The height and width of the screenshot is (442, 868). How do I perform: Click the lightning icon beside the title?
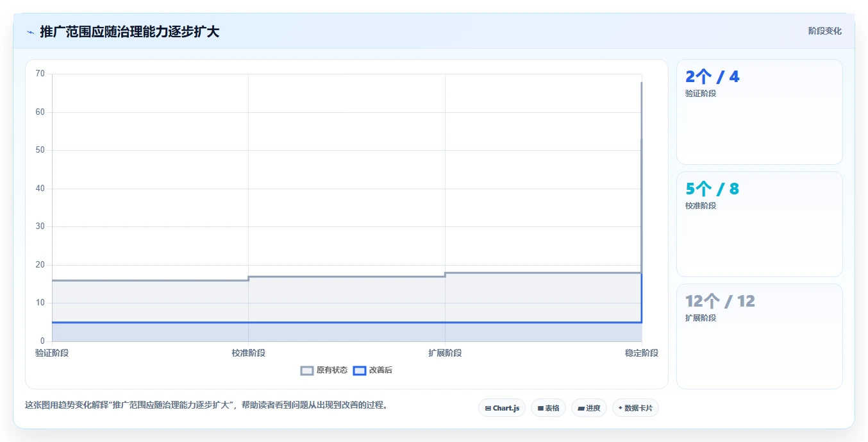[x=30, y=32]
